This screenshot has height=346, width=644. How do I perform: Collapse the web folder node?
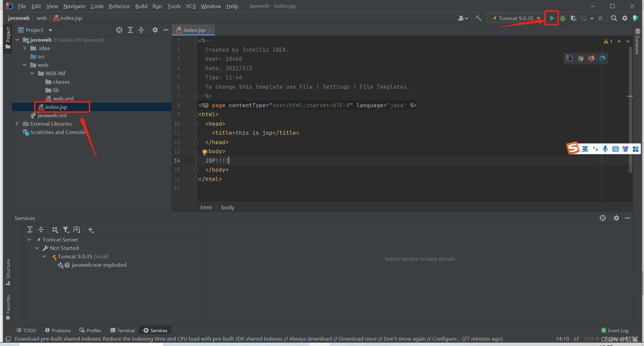click(25, 65)
